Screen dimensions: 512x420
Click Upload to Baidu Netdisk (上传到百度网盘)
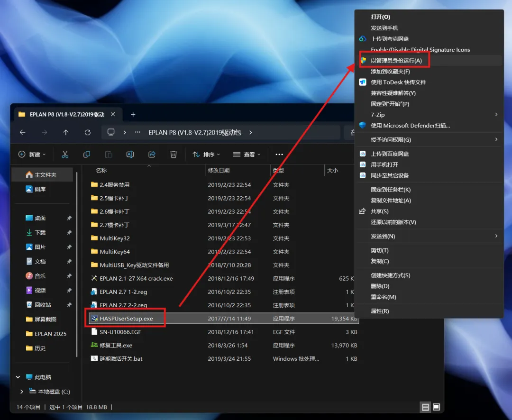click(429, 154)
